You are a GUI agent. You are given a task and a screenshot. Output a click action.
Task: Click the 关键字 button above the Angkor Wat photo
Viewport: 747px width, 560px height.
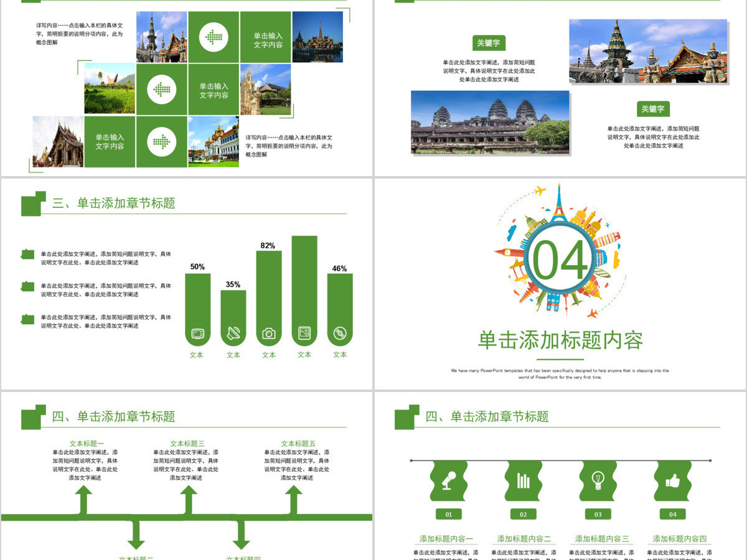[489, 43]
